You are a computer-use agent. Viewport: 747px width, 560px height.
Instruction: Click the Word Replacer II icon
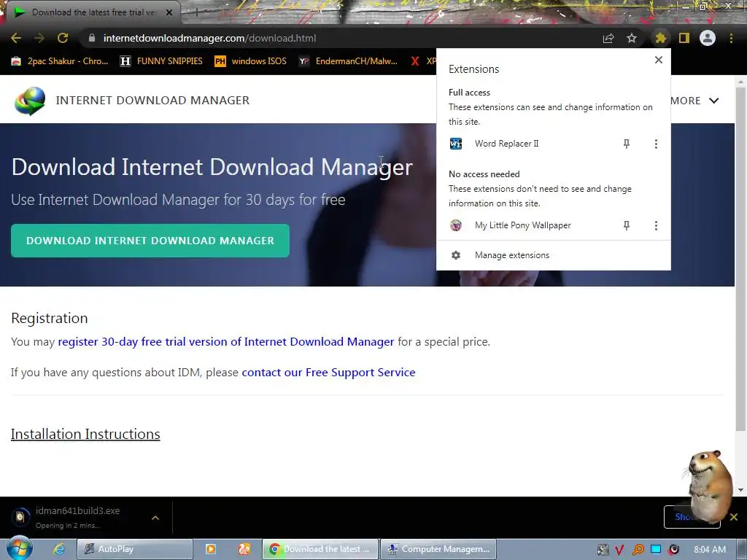[x=456, y=144]
